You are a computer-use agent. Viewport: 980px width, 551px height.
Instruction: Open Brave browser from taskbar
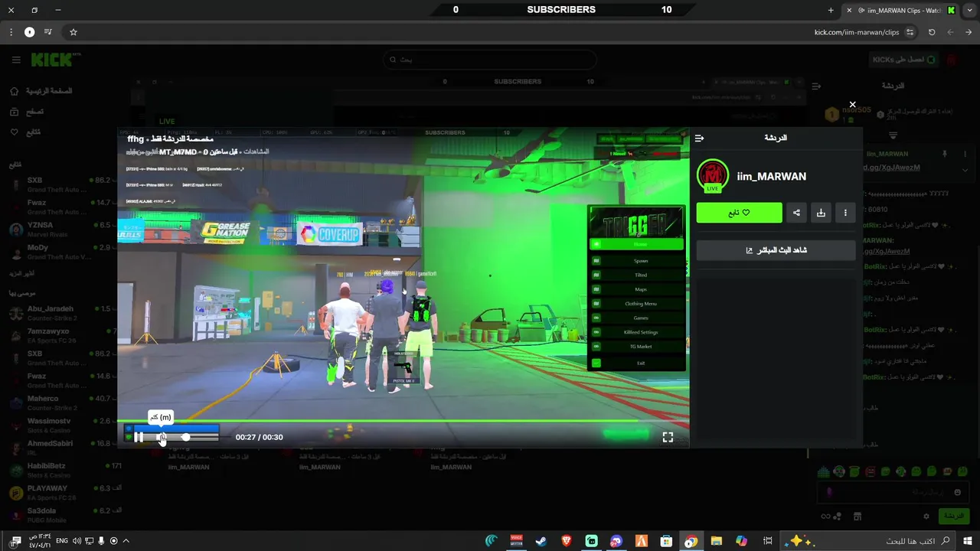(567, 541)
